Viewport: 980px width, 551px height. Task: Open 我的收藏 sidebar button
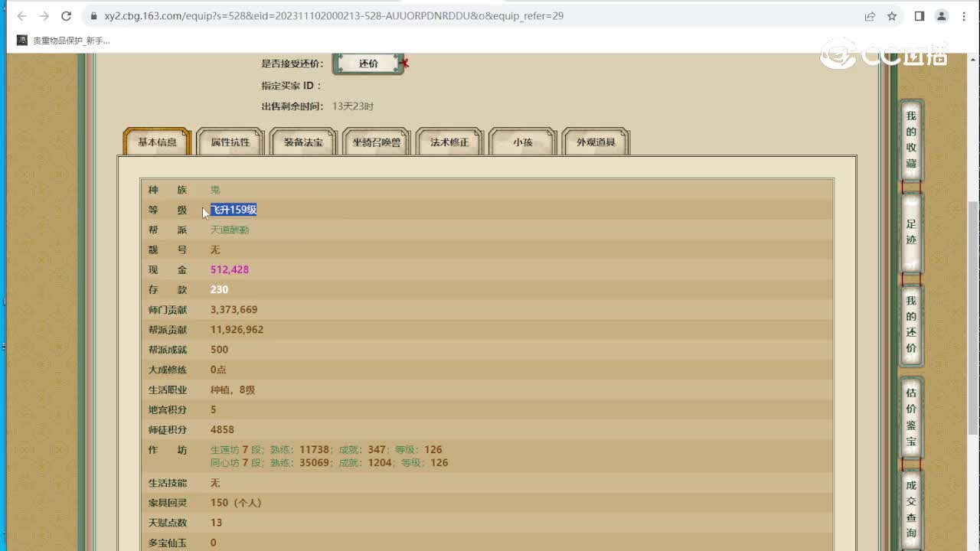pos(911,139)
